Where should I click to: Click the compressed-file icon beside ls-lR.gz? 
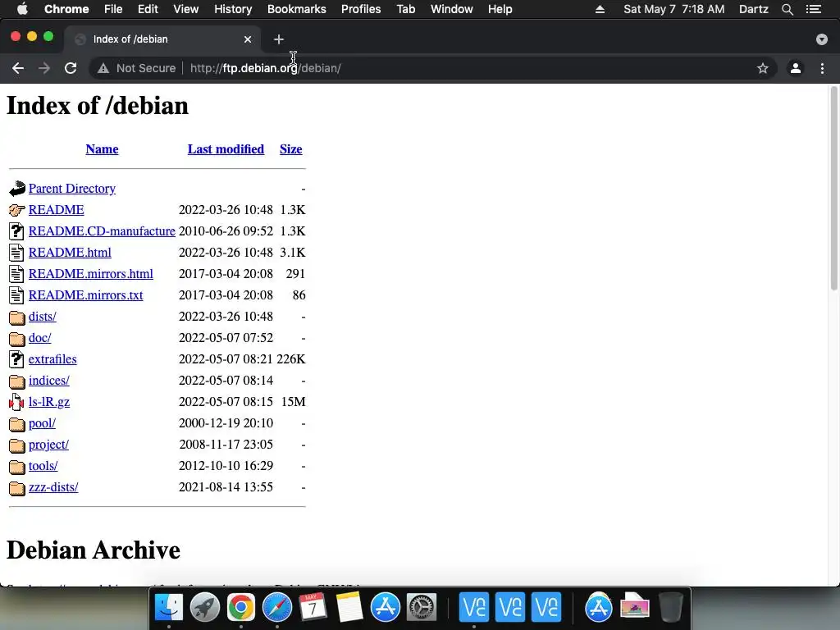[16, 402]
